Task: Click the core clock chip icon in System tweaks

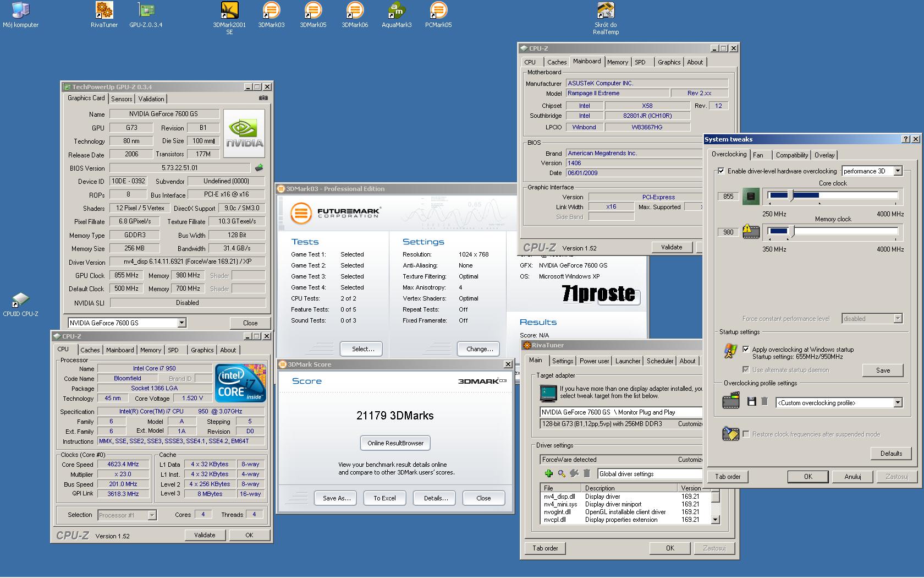Action: 751,197
